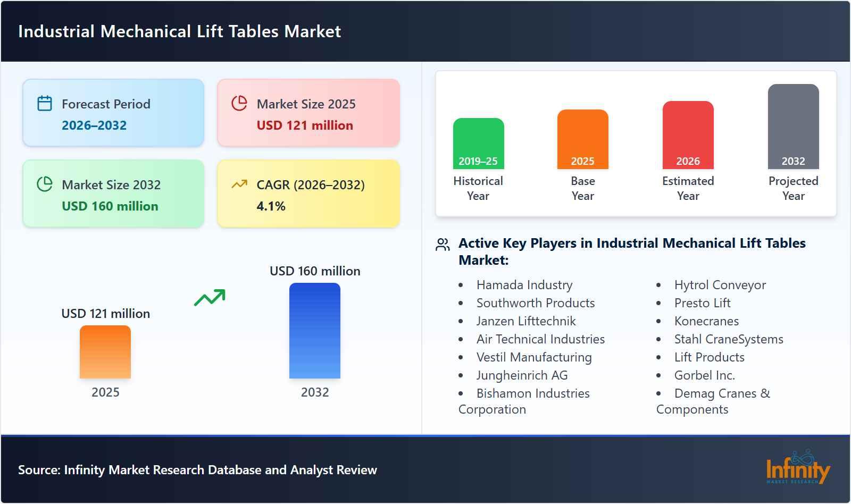The image size is (851, 504).
Task: Click the Projected Year gray bar
Action: click(x=793, y=125)
